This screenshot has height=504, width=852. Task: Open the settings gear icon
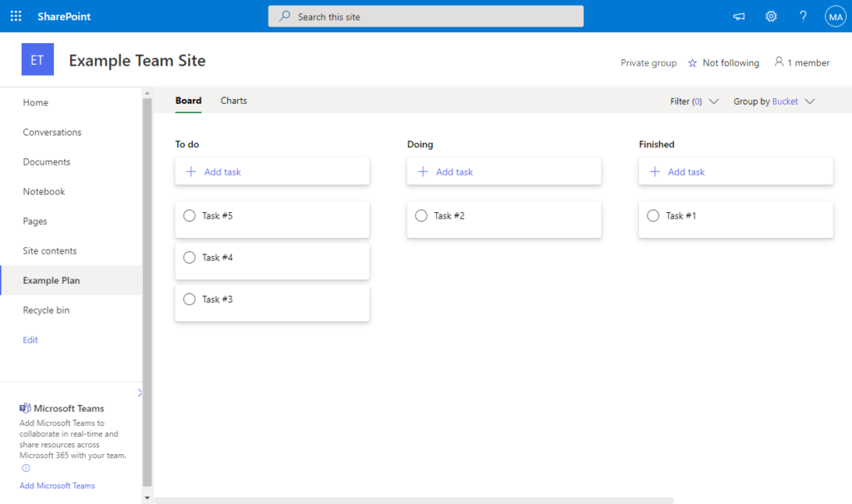[x=770, y=17]
